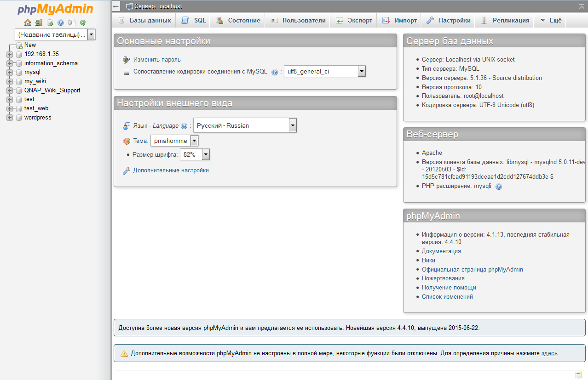The image size is (588, 380).
Task: Click the text Сервер: Localhost via UNIX socket
Action: (468, 60)
